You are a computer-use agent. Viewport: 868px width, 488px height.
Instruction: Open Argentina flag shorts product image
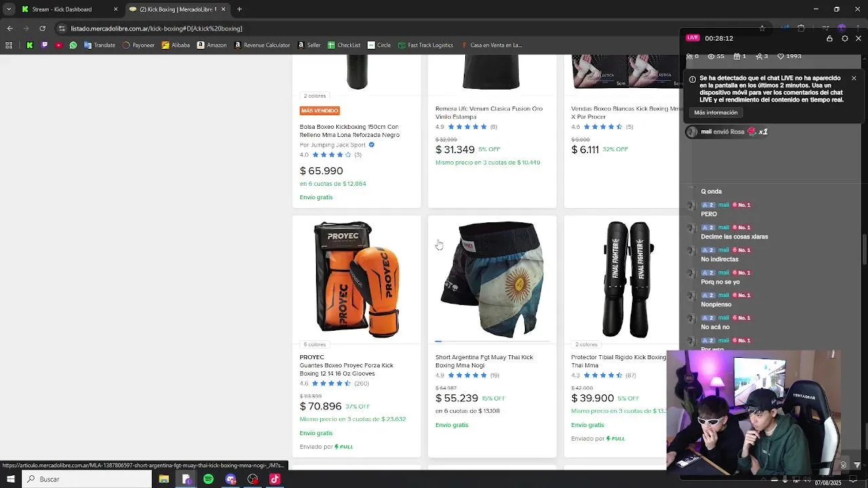pos(492,279)
